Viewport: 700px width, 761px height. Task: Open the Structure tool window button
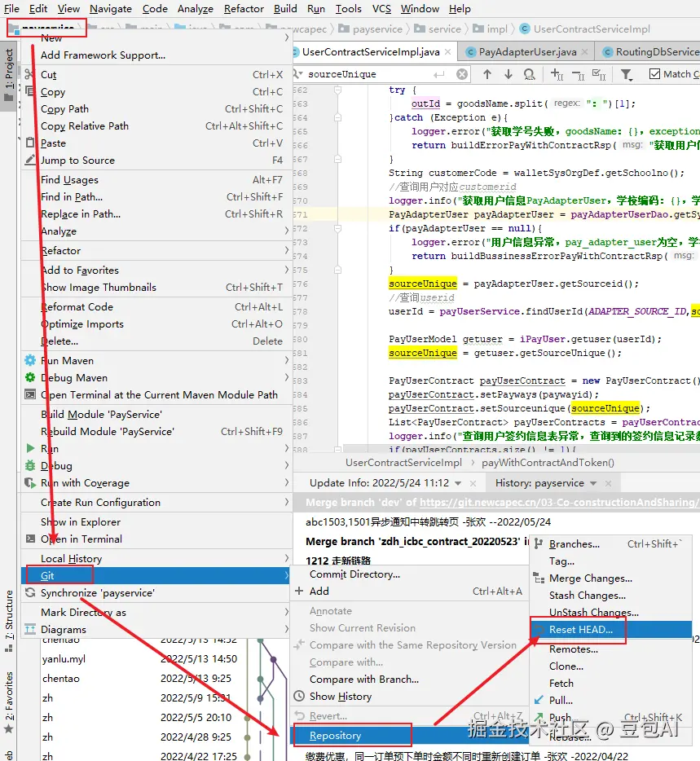coord(9,621)
